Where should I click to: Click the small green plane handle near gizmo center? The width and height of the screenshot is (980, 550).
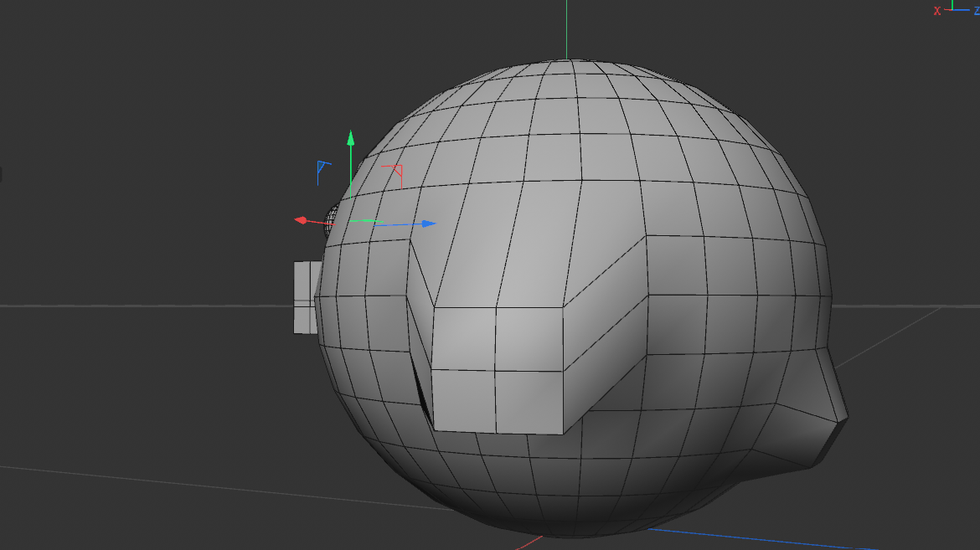pos(367,221)
